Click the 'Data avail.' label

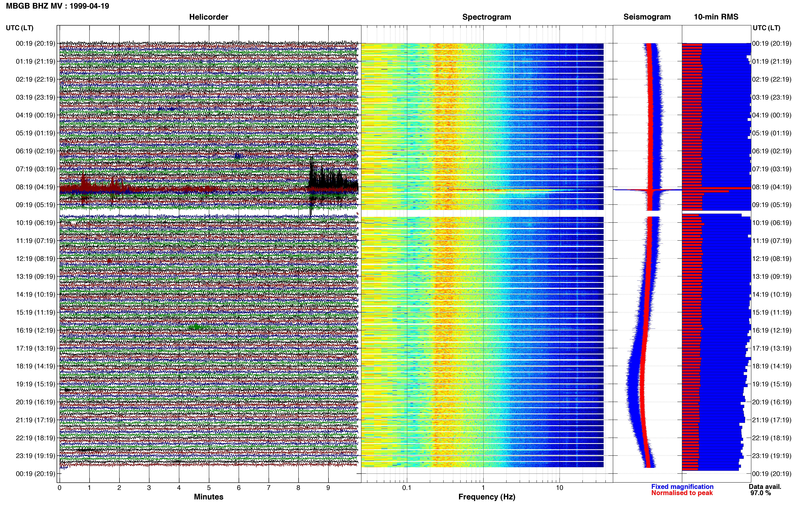tap(765, 486)
